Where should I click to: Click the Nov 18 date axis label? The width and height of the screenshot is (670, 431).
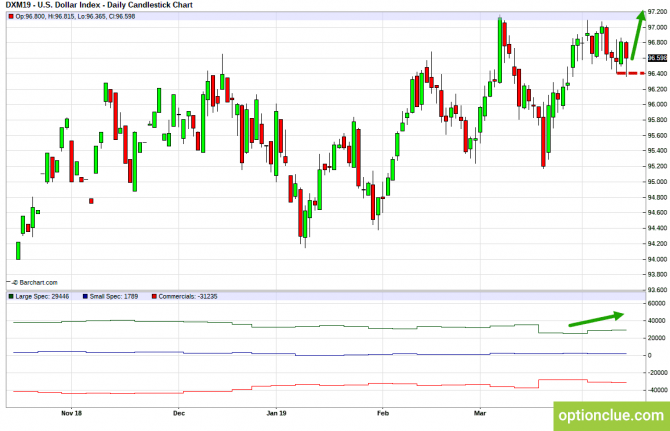point(71,413)
